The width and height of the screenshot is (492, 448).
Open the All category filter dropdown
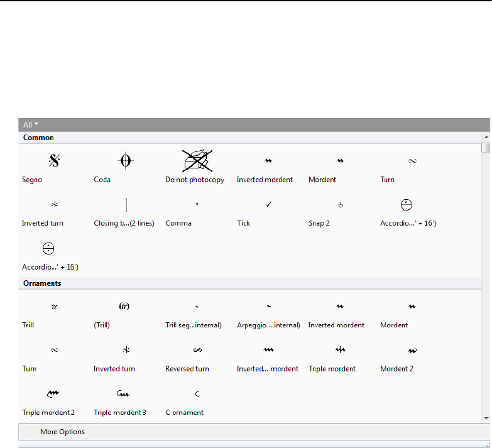pyautogui.click(x=30, y=124)
